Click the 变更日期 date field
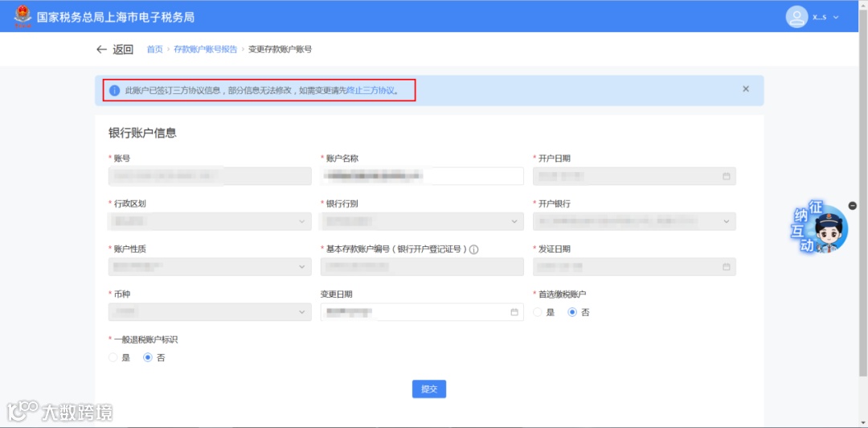868x428 pixels. pyautogui.click(x=422, y=312)
